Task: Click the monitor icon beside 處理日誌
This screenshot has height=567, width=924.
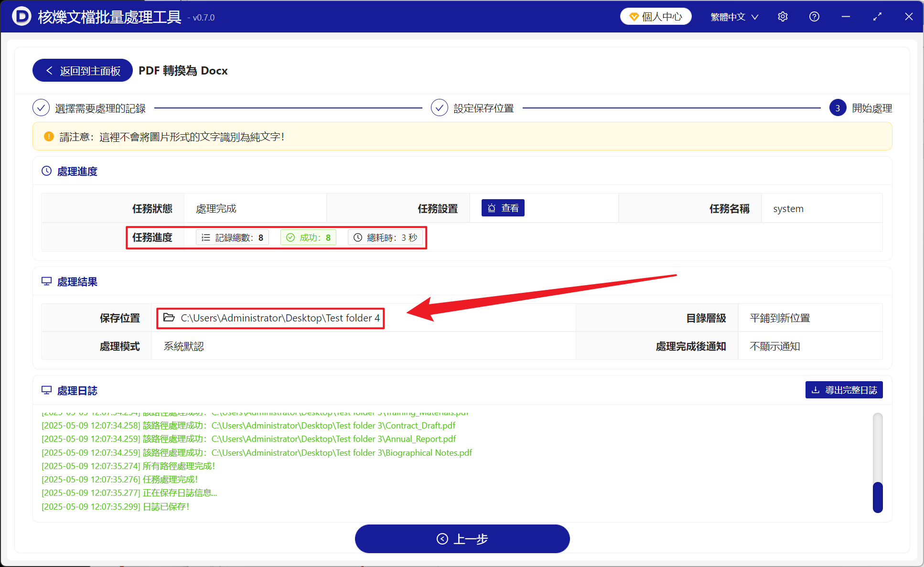Action: point(46,390)
